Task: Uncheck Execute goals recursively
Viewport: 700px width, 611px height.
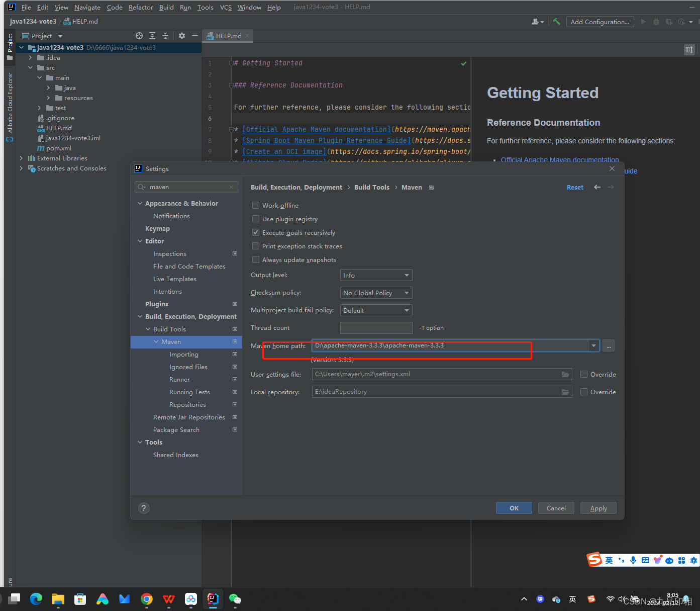Action: (256, 232)
